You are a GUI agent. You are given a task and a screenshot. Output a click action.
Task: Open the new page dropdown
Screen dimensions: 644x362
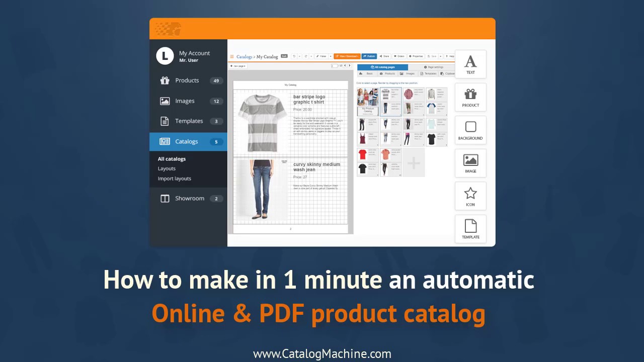point(238,66)
